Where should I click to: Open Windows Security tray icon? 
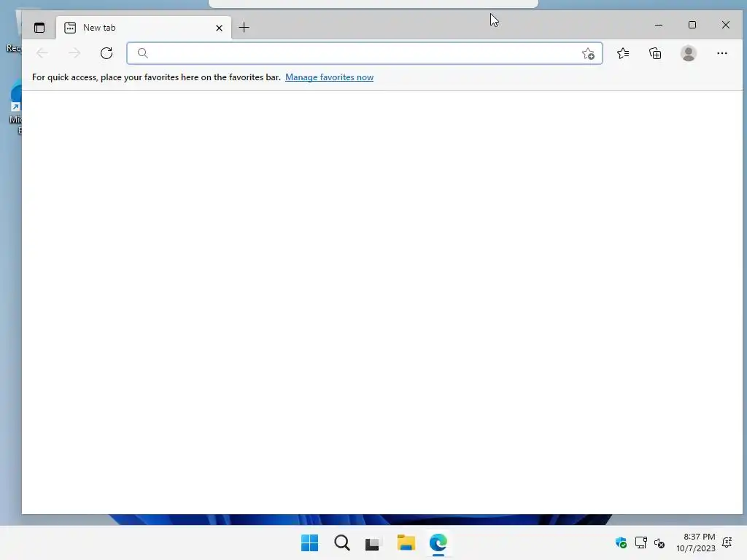click(x=621, y=542)
